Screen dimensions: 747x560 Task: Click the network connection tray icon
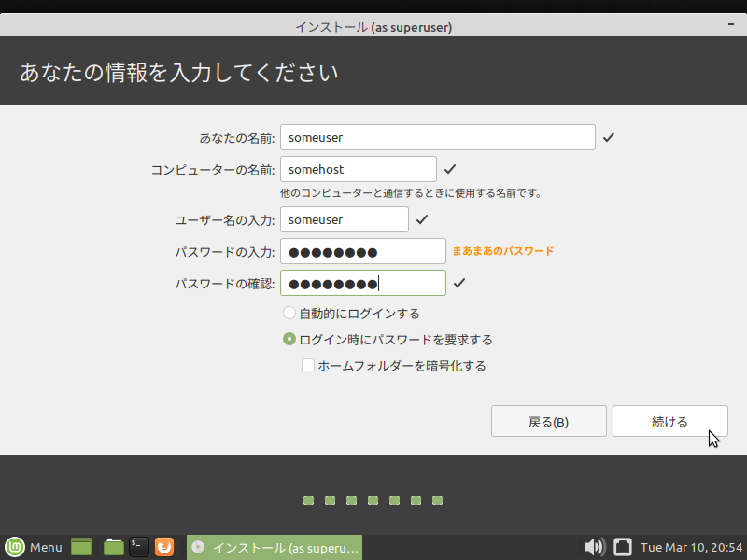point(622,547)
